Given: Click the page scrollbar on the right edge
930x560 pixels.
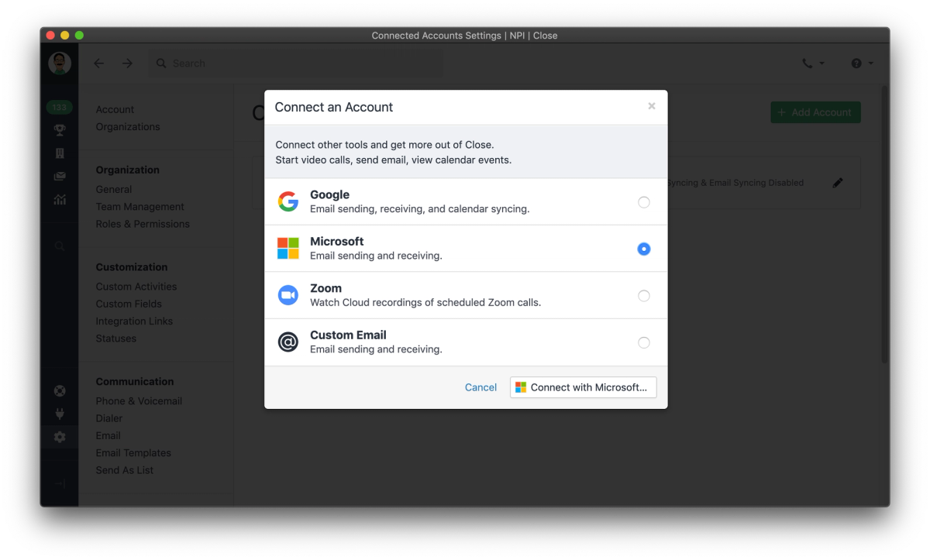Looking at the screenshot, I should 885,225.
